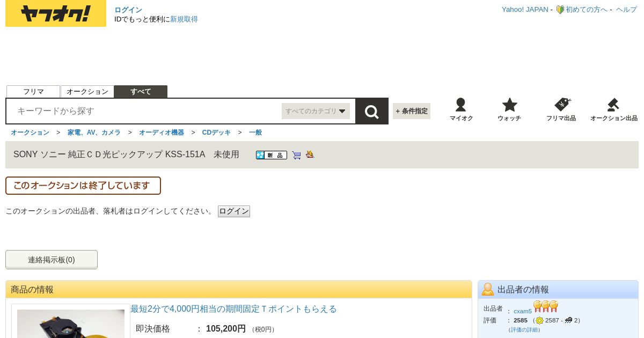Screen dimensions: 644x338
Task: Click the このオークションは終了しています notice
Action: (x=83, y=186)
